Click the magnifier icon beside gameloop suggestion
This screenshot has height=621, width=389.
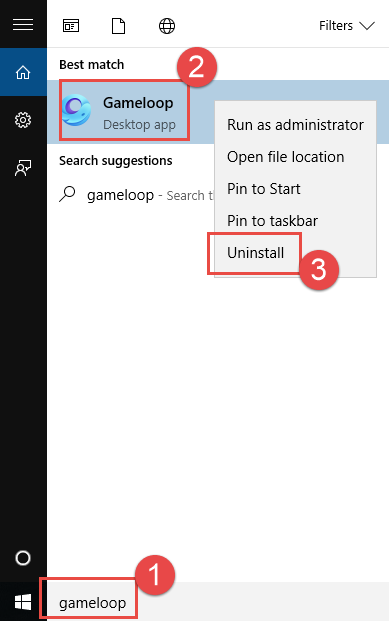coord(67,194)
